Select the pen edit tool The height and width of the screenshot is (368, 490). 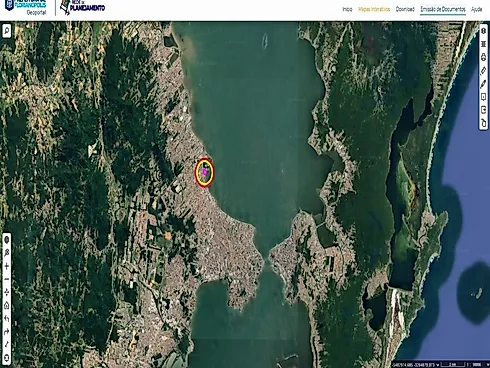(x=484, y=84)
